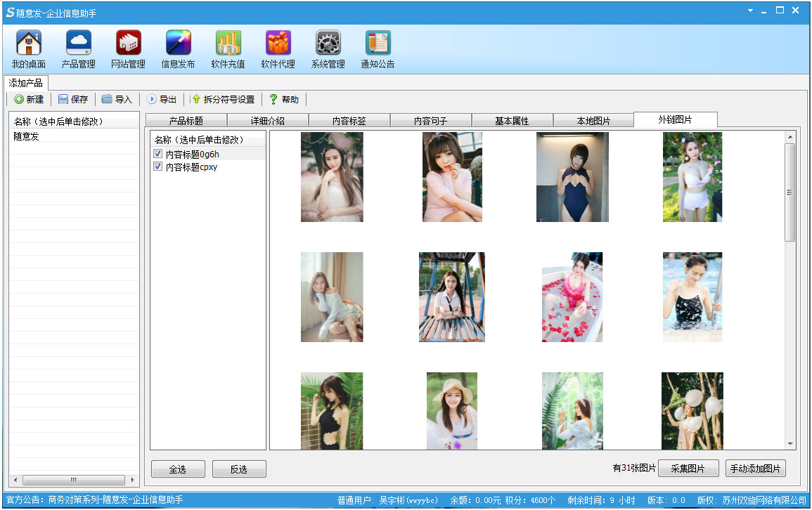Open 产品管理 product management icon
This screenshot has width=812, height=510.
[x=78, y=44]
